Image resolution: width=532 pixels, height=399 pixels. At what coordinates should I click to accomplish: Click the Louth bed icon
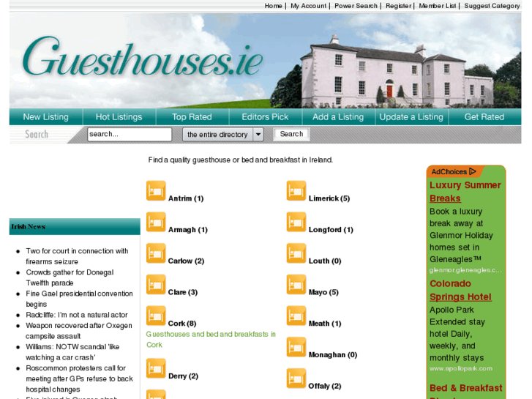coord(296,253)
